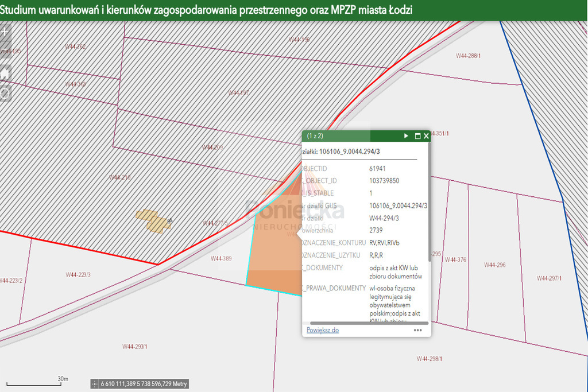Close the parcel info popup
Viewport: 588px width, 392px height.
click(426, 136)
